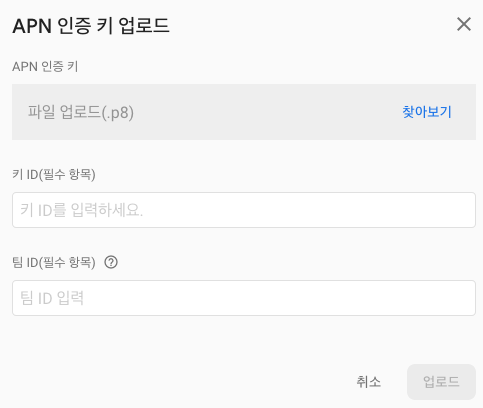Click the 키 ID(필수 항목) label
This screenshot has width=483, height=408.
coord(54,174)
